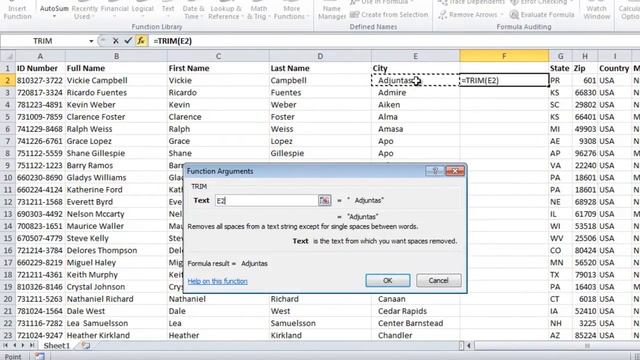Open Math & Trig functions menu

(259, 12)
